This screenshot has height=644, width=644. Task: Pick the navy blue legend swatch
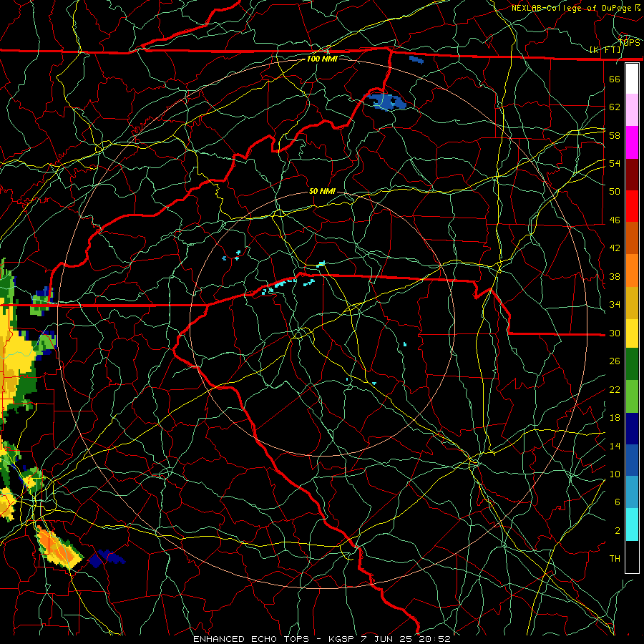point(632,429)
